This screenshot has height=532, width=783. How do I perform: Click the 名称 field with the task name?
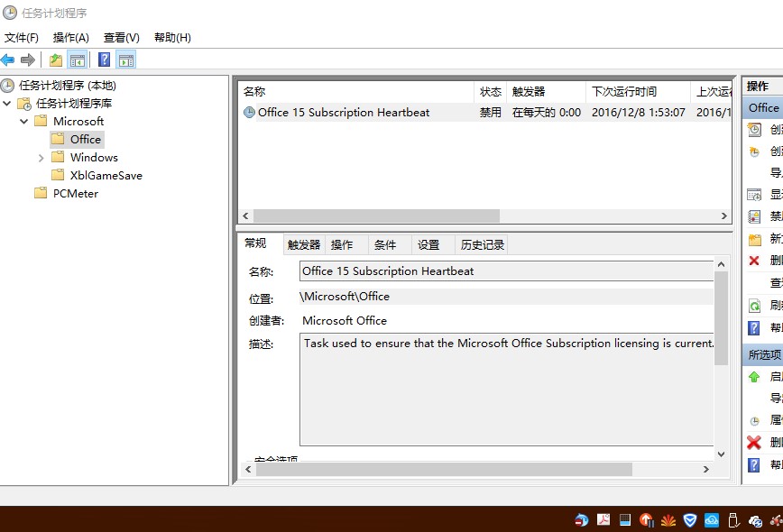tap(506, 271)
